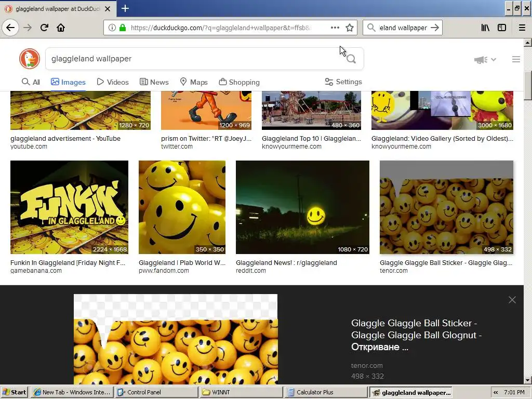Open the Firefox hamburger menu
The width and height of the screenshot is (532, 399).
tap(522, 28)
